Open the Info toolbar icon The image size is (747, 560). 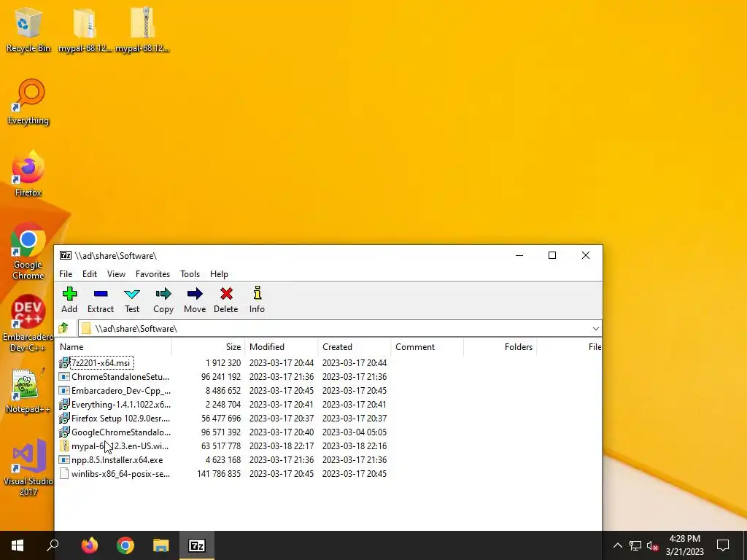point(257,300)
